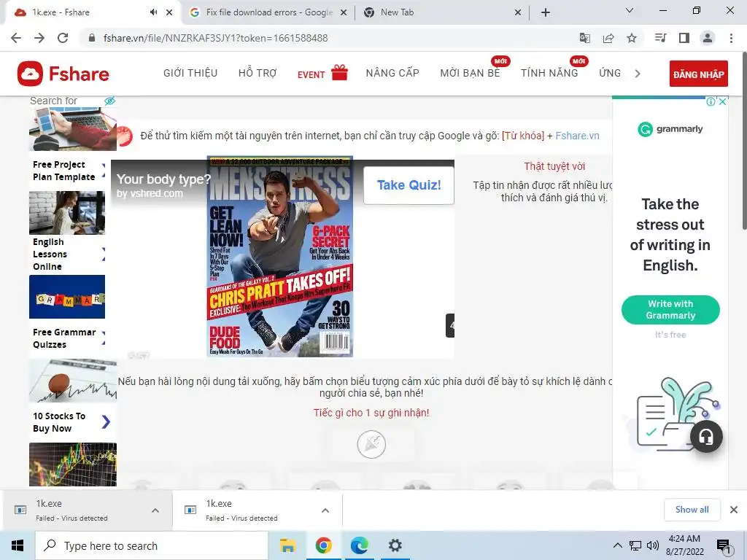Image resolution: width=747 pixels, height=560 pixels.
Task: Open Free Project Plan Template ad link
Action: tap(64, 171)
